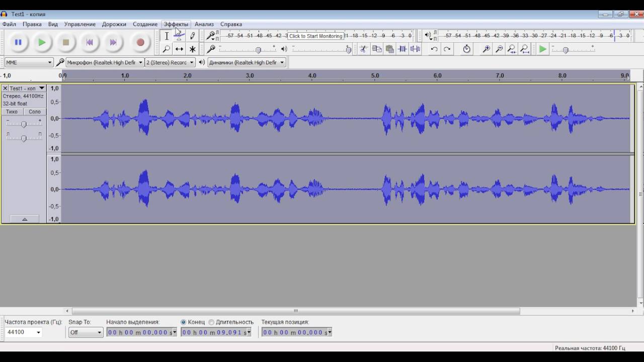Open the Вид menu
This screenshot has height=362, width=644.
(53, 24)
